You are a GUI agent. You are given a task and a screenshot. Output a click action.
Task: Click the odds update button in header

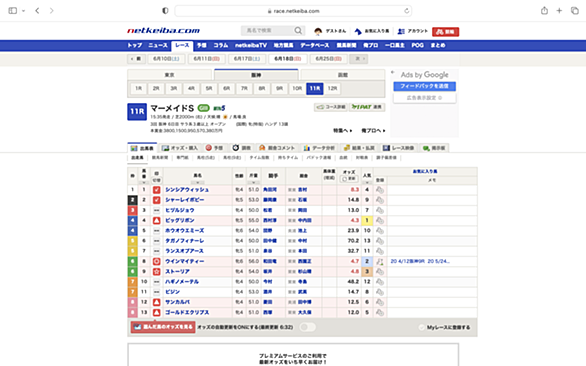pos(349,179)
